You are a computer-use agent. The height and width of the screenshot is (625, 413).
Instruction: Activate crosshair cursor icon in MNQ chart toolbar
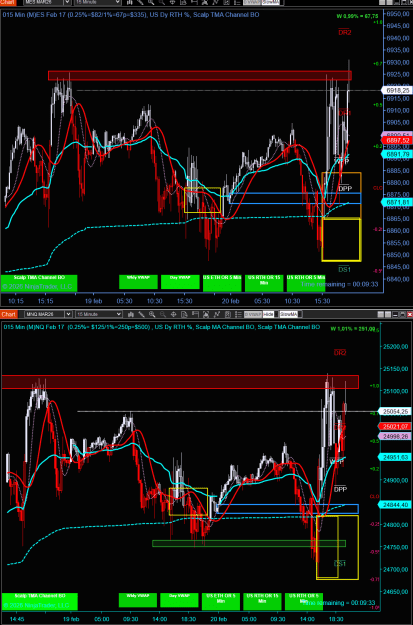pos(173,314)
